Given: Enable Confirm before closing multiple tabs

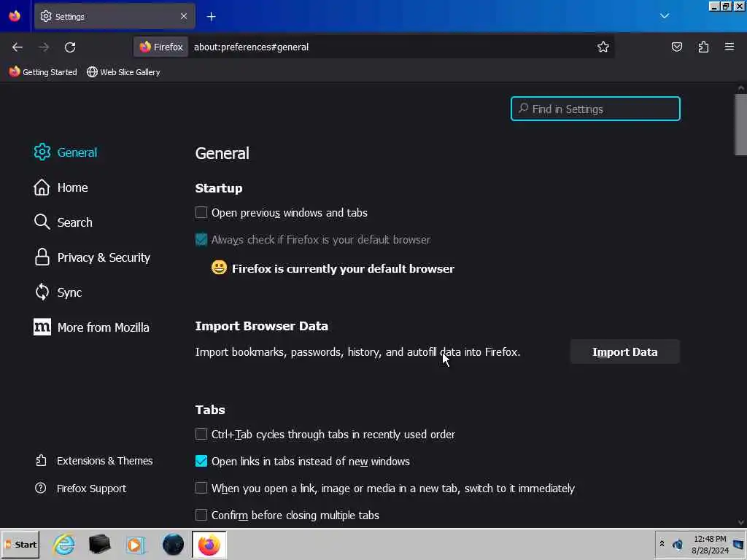Looking at the screenshot, I should (x=201, y=516).
